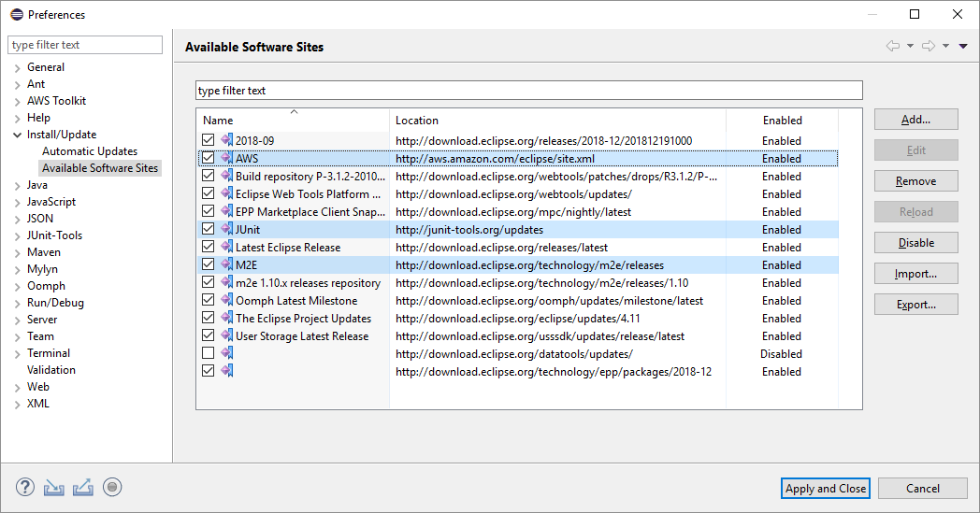The image size is (980, 513).
Task: Uncheck the 2018-09 software site checkbox
Action: pyautogui.click(x=209, y=141)
